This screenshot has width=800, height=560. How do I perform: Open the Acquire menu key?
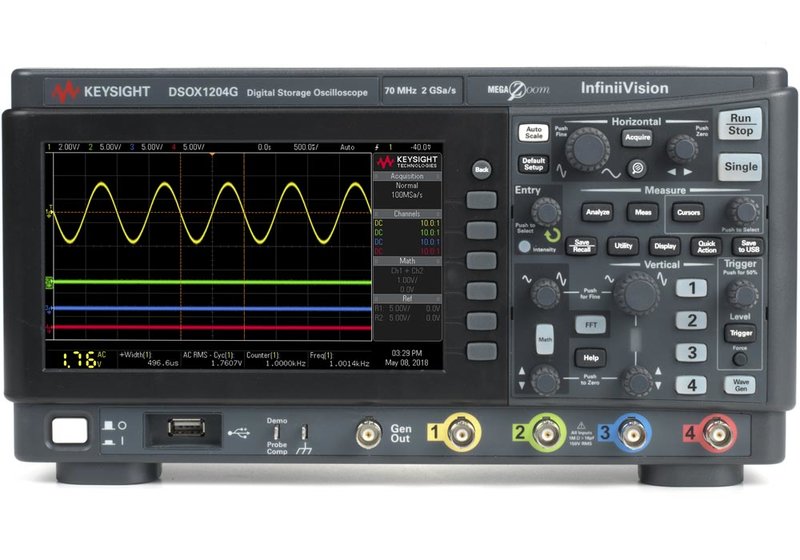pos(637,137)
